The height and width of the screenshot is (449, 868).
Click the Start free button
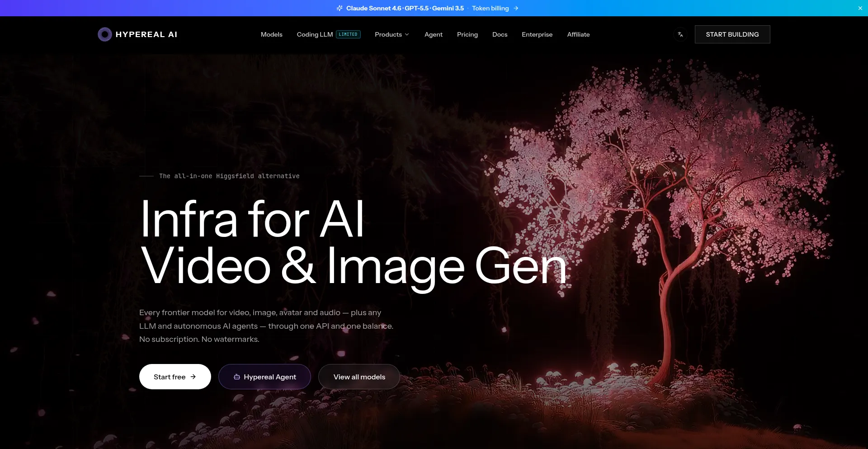click(x=175, y=377)
